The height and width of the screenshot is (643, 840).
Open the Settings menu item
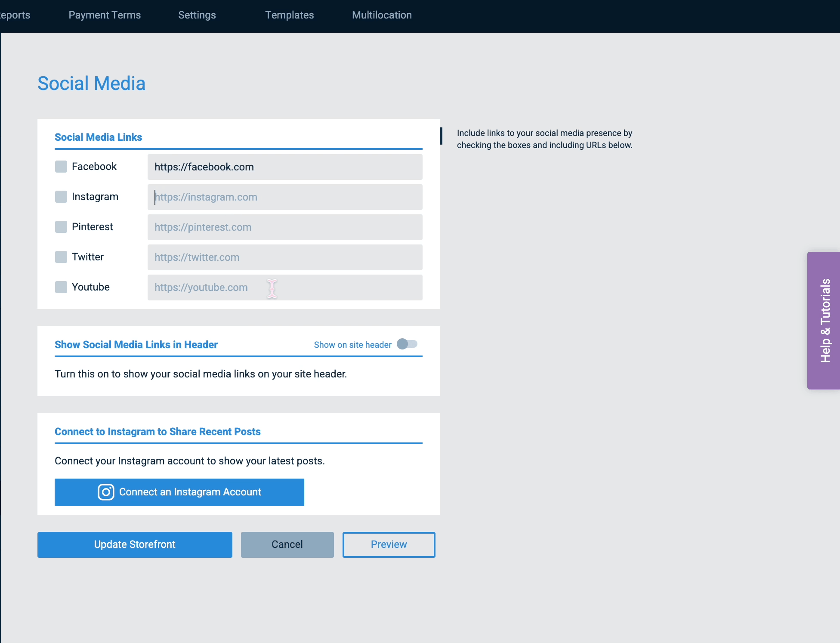(197, 15)
